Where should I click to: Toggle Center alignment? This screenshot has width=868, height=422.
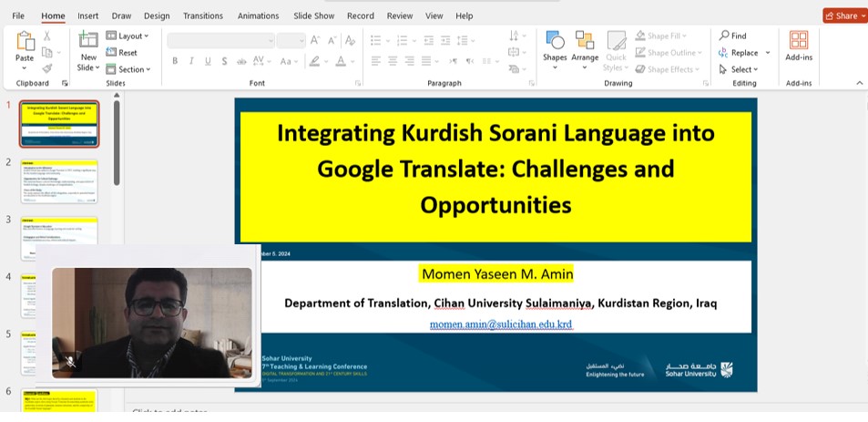(x=393, y=61)
